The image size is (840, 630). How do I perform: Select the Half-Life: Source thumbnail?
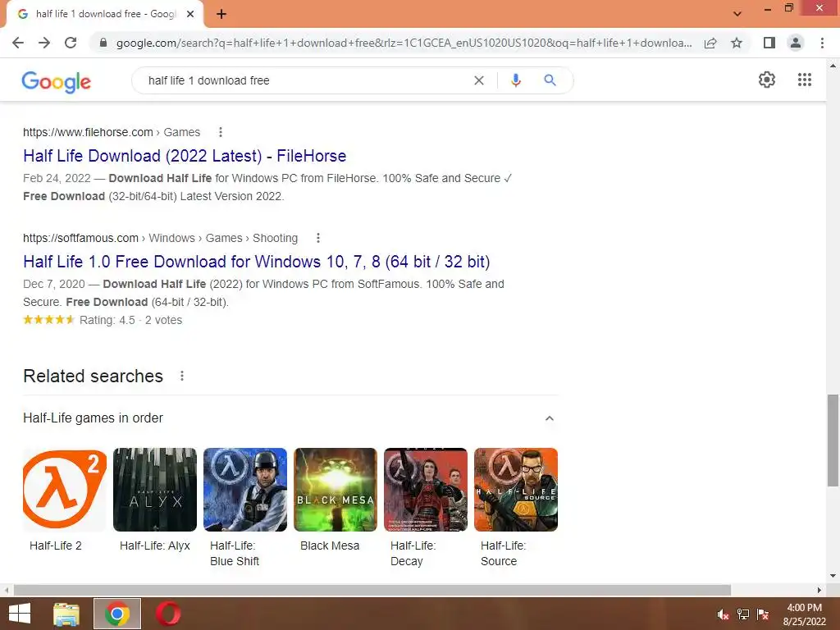[x=516, y=490]
